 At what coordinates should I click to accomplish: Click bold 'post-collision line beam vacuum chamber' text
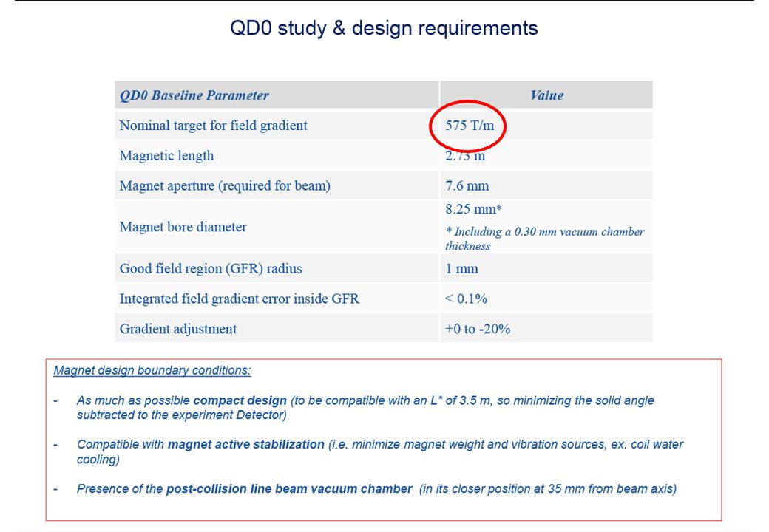point(289,489)
